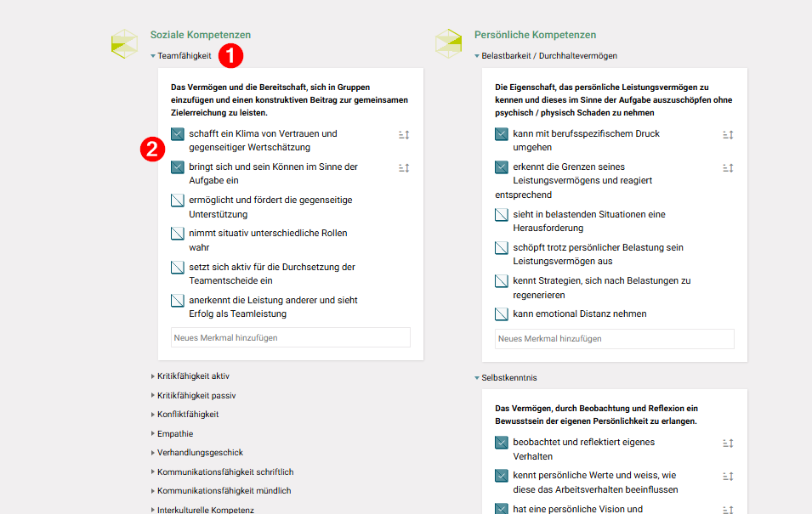
Task: Click 'Neues Merkmal hinzufügen' field under Belastbarkeit
Action: tap(615, 338)
